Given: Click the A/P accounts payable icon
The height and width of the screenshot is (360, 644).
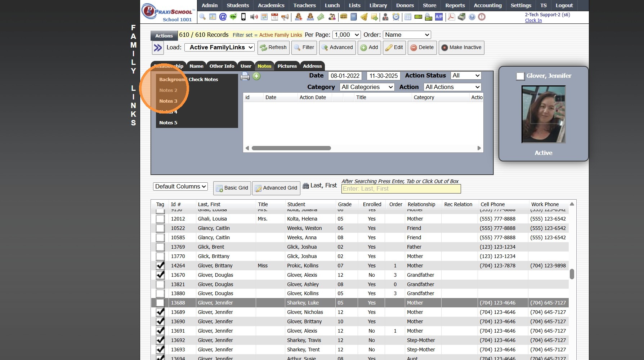Looking at the screenshot, I should [439, 17].
